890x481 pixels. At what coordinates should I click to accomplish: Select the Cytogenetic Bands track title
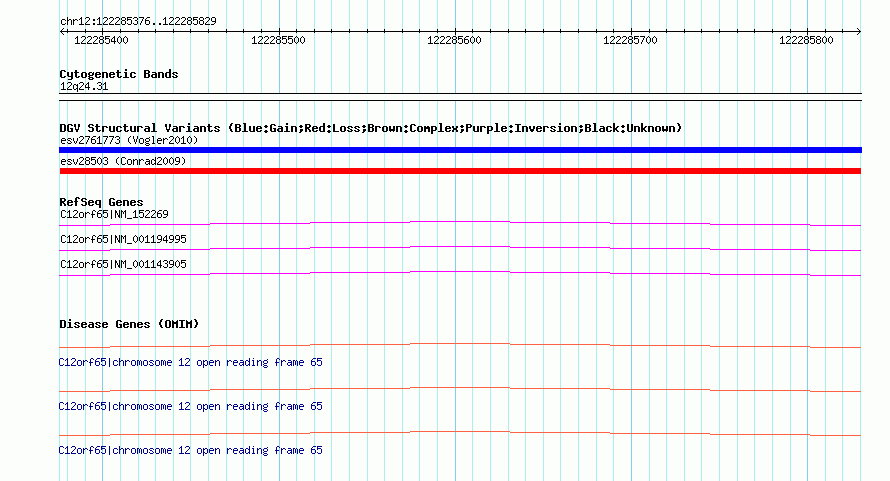click(x=119, y=74)
